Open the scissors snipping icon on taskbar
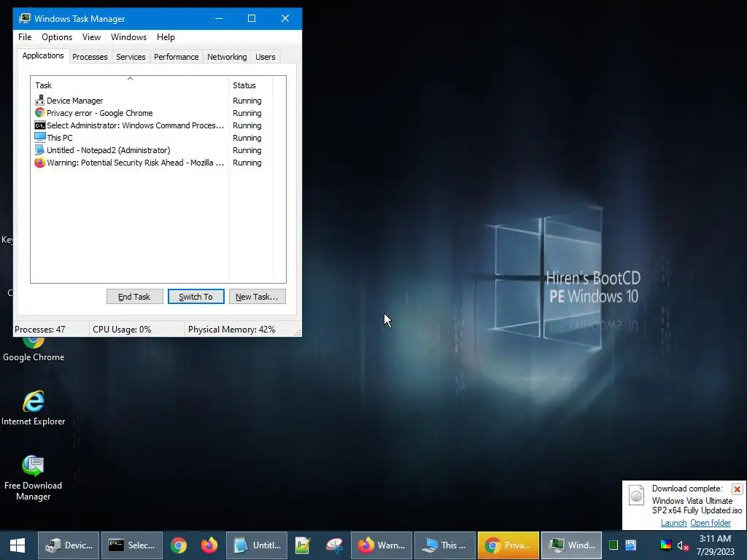The image size is (747, 560). (334, 545)
